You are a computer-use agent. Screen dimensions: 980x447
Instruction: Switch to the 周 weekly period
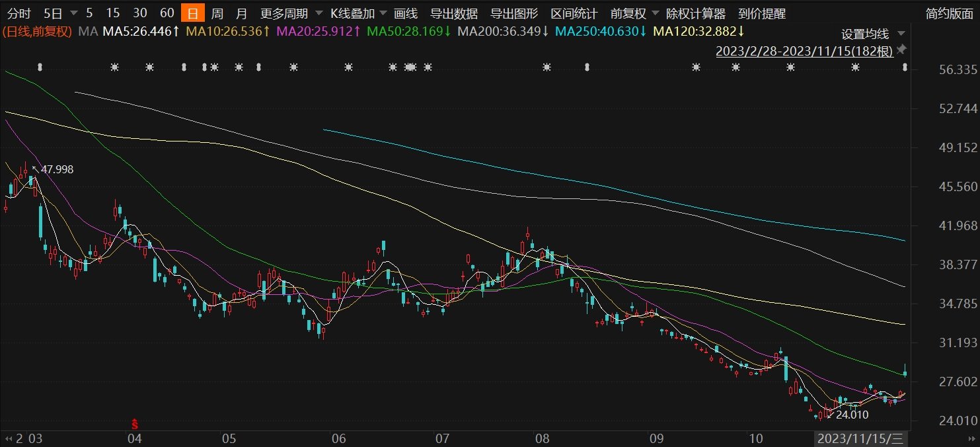(x=217, y=13)
